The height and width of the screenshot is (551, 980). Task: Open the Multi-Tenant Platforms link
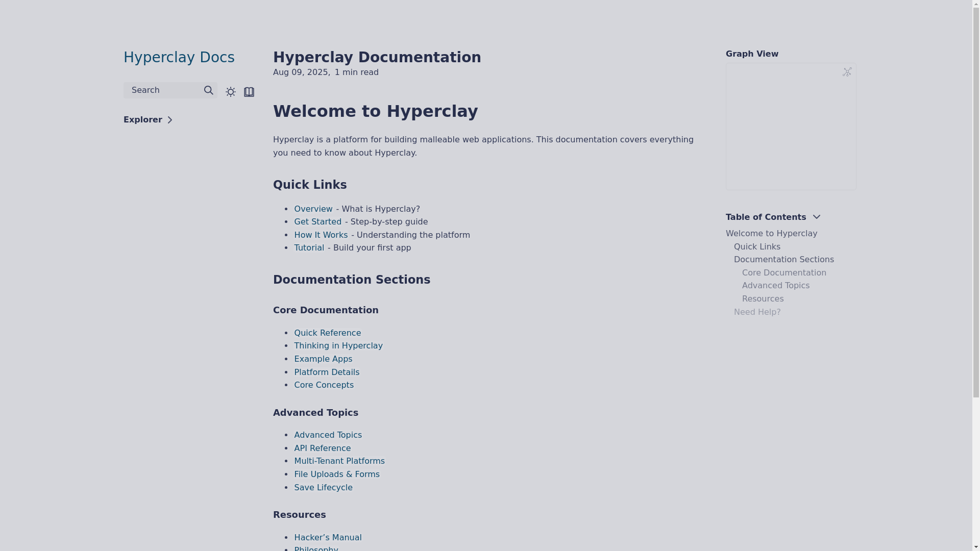coord(339,461)
